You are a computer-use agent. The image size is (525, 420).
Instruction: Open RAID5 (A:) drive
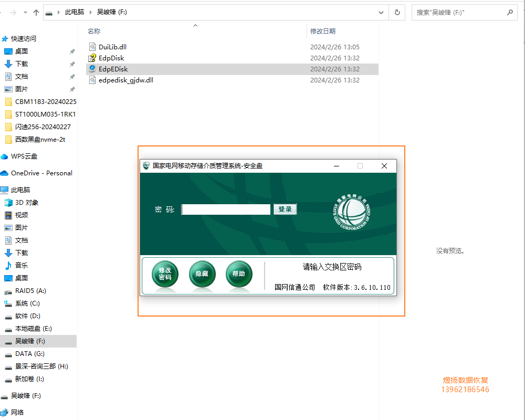[x=30, y=291]
